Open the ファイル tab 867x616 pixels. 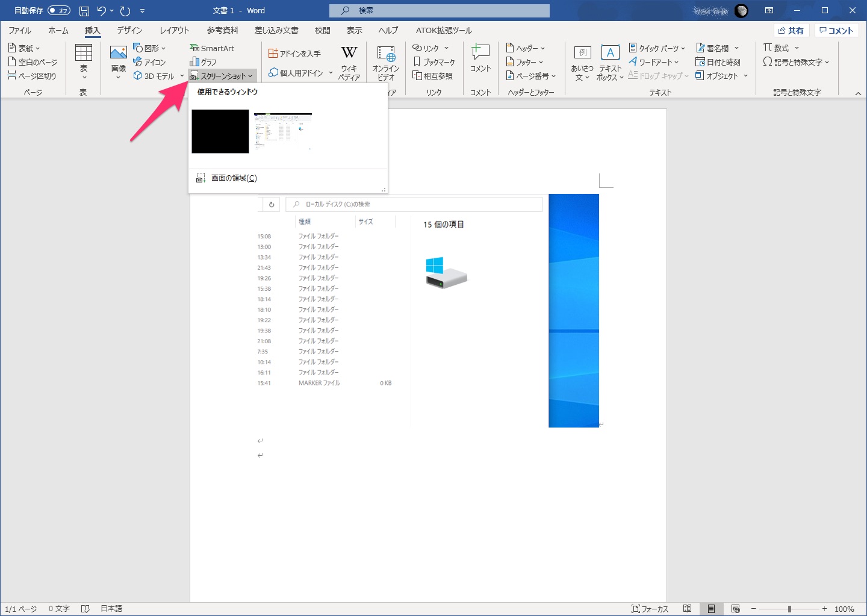20,30
